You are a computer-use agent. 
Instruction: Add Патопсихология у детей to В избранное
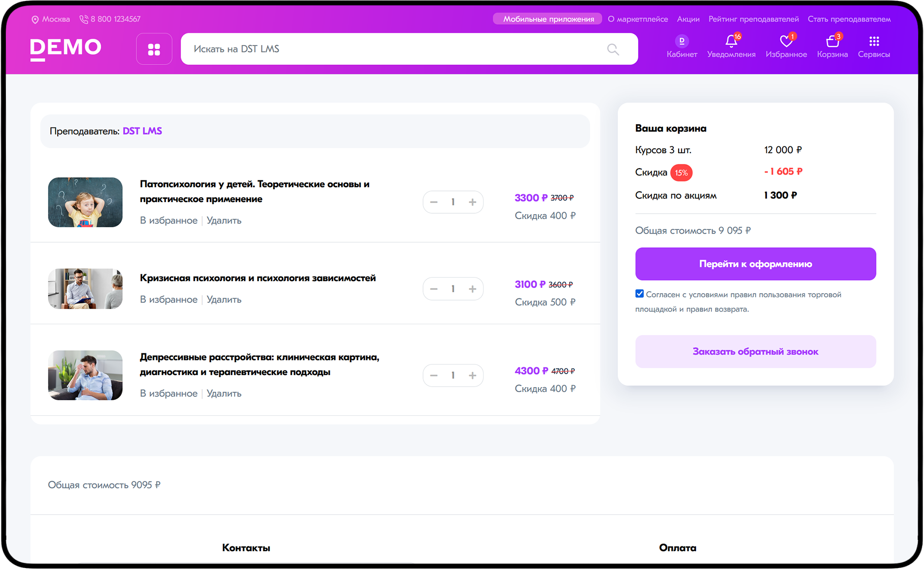point(169,221)
